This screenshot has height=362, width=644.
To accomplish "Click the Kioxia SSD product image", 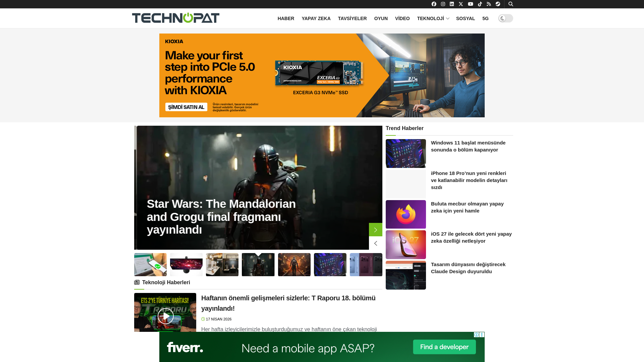I will [319, 74].
